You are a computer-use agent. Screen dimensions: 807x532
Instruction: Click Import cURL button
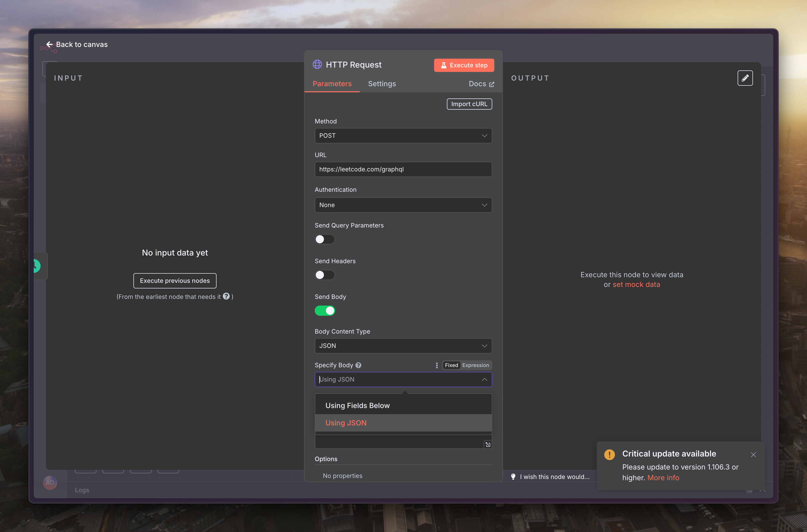(469, 104)
